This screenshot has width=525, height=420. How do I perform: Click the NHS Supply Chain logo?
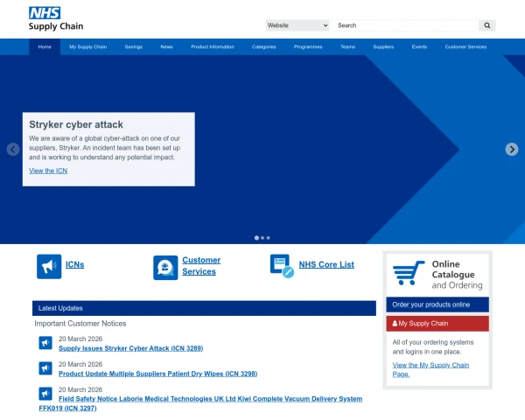56,18
